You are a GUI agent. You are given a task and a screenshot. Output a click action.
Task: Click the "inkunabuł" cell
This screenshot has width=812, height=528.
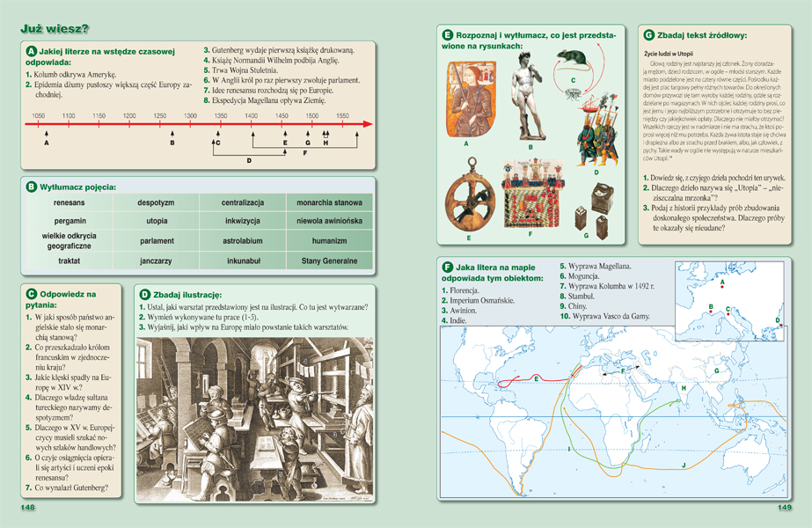(x=242, y=260)
